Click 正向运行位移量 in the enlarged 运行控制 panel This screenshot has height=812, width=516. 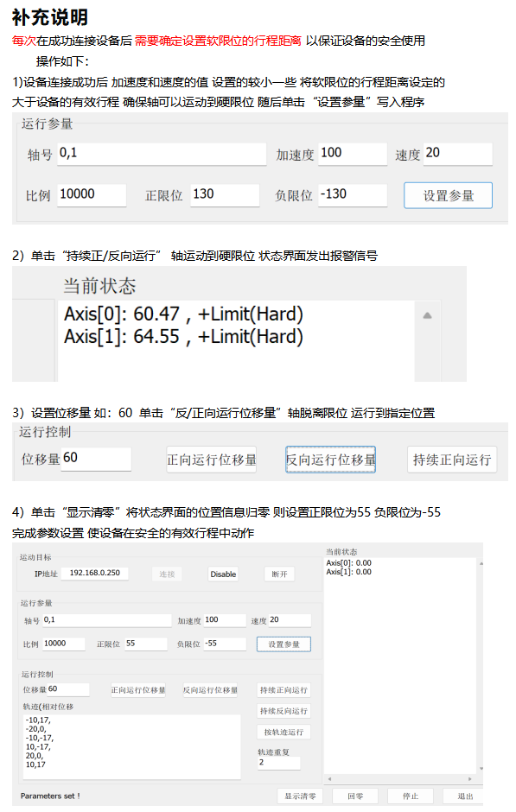tap(212, 460)
